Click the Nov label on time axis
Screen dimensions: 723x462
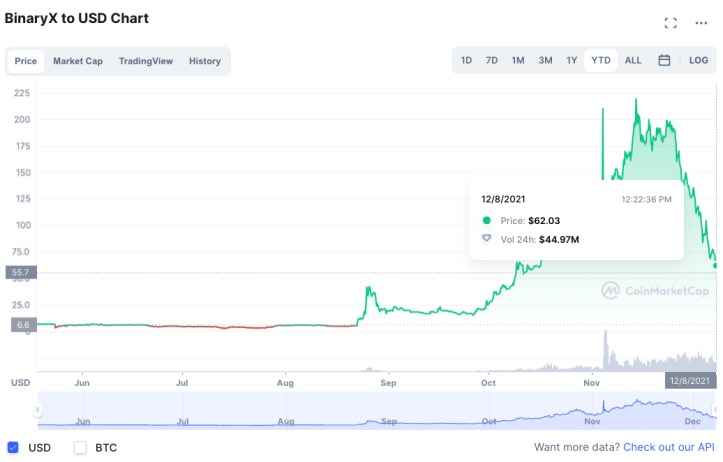592,383
